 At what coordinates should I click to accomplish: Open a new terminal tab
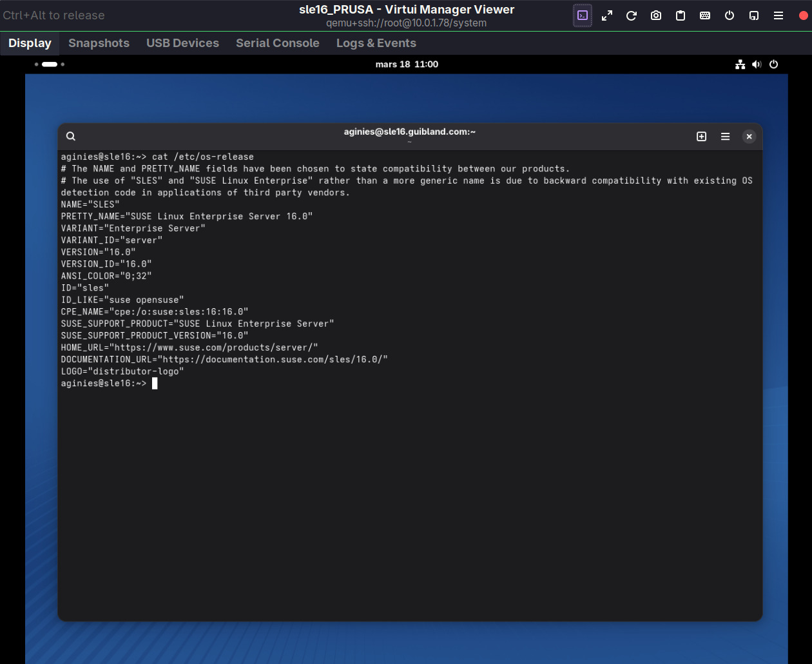[x=701, y=136]
